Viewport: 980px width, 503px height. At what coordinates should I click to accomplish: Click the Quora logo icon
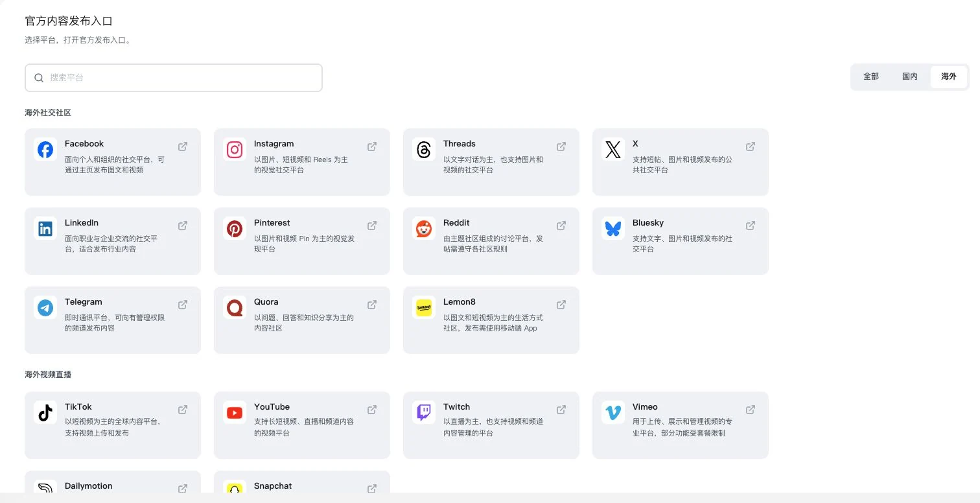235,308
